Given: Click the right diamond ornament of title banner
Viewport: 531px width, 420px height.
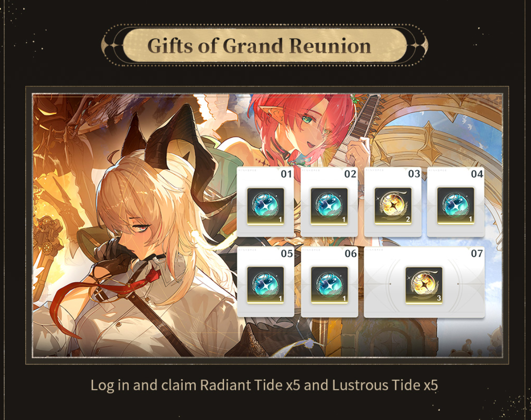Looking at the screenshot, I should coord(418,45).
